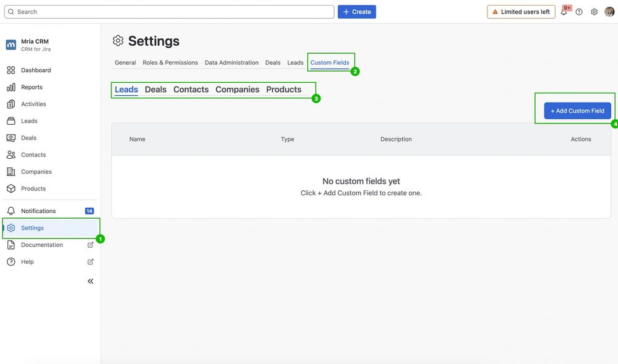Click the Companies building icon in sidebar

pos(11,172)
